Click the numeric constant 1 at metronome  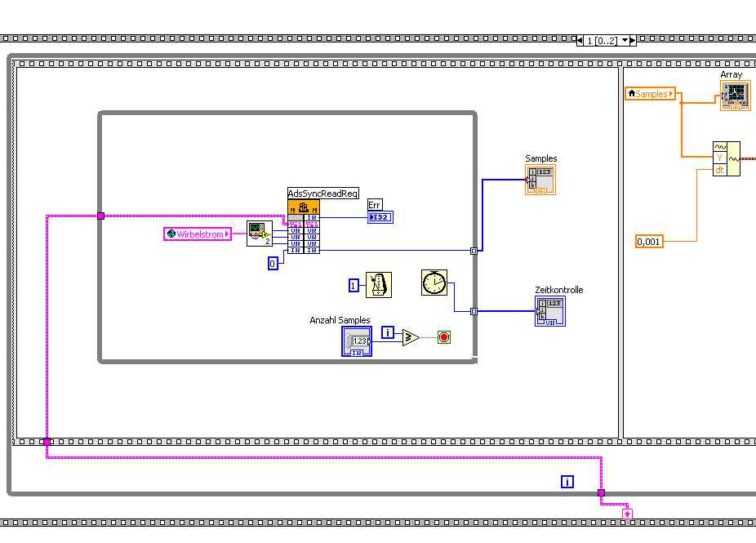354,286
